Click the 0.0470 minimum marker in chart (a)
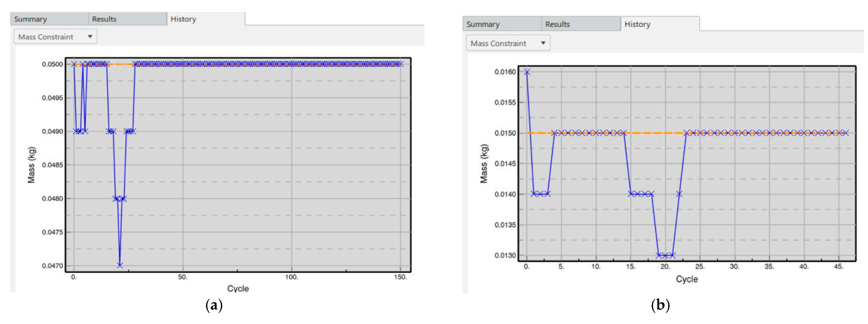868x324 pixels. (120, 265)
